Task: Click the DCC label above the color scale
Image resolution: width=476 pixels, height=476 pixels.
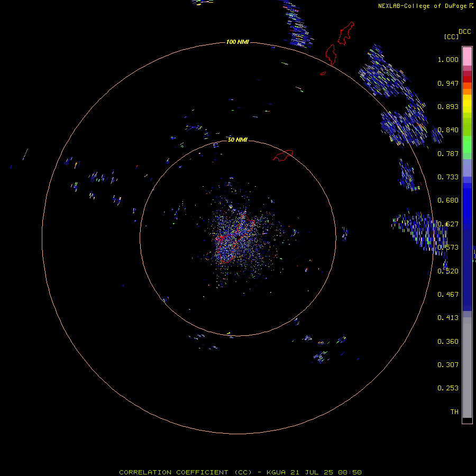Action: click(464, 32)
